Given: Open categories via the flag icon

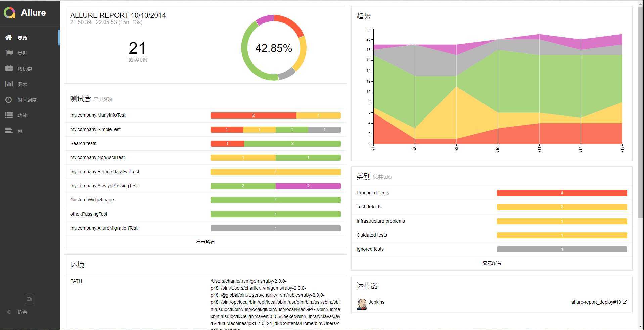Looking at the screenshot, I should click(9, 53).
